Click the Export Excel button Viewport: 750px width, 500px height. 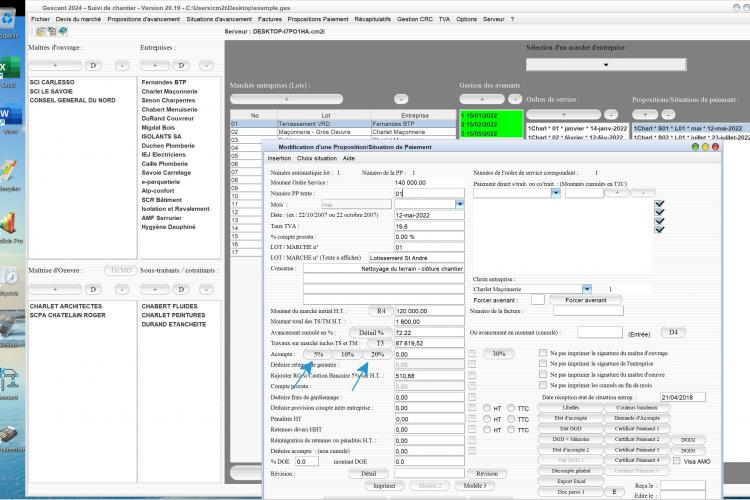tap(571, 481)
